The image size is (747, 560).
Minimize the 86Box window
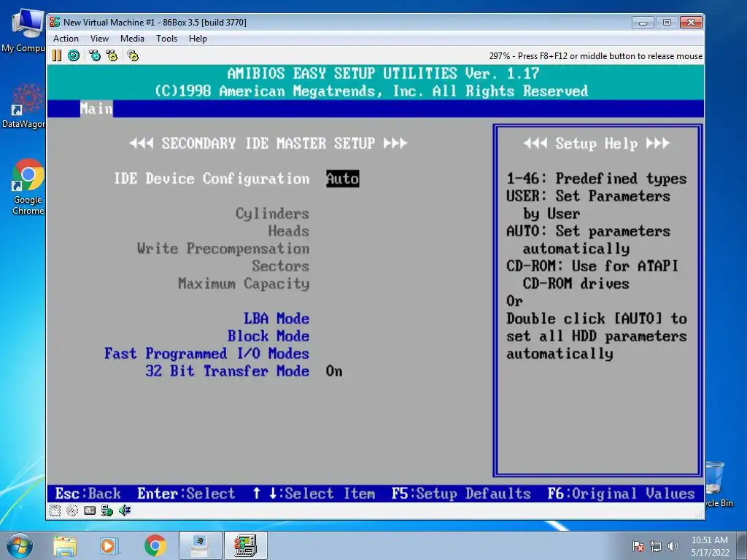pyautogui.click(x=643, y=22)
